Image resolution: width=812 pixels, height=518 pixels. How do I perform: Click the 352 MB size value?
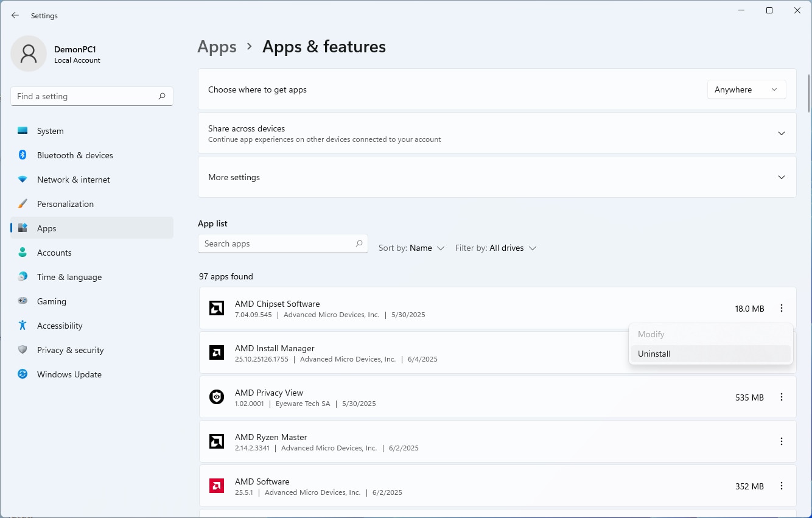pos(749,486)
